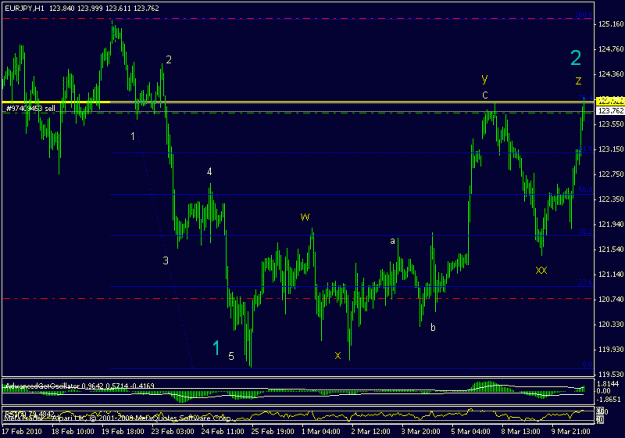Click the yellow wave label w
625x438 pixels.
(305, 217)
